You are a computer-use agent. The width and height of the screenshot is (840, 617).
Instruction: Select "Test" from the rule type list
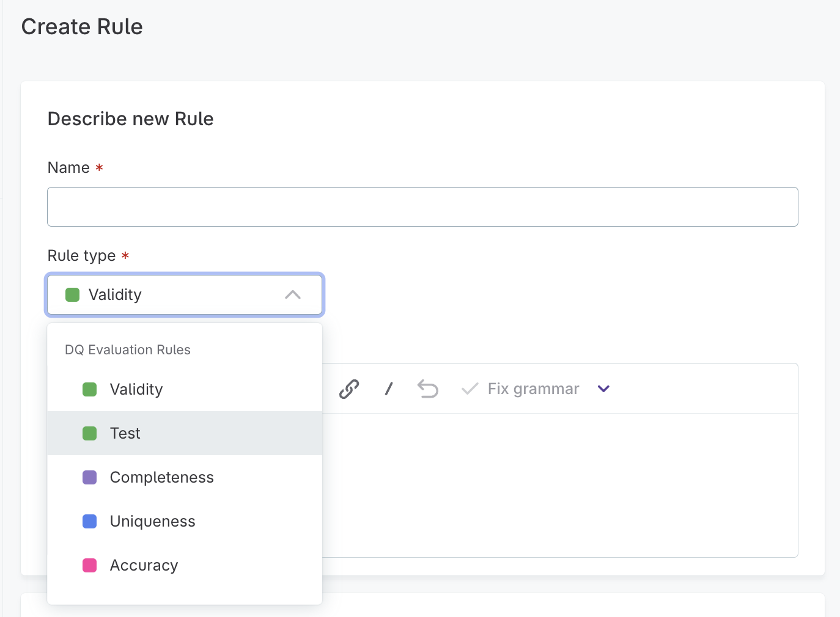[x=125, y=433]
